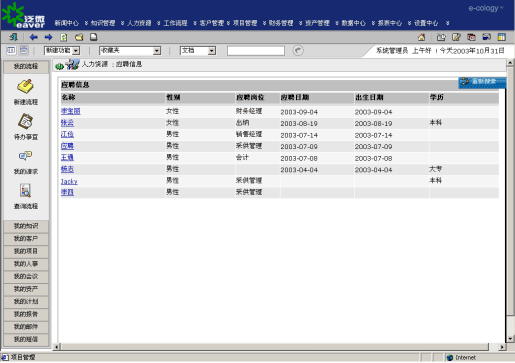The width and height of the screenshot is (515, 363).
Task: Open the icon right of the house icon
Action: pyautogui.click(x=441, y=37)
